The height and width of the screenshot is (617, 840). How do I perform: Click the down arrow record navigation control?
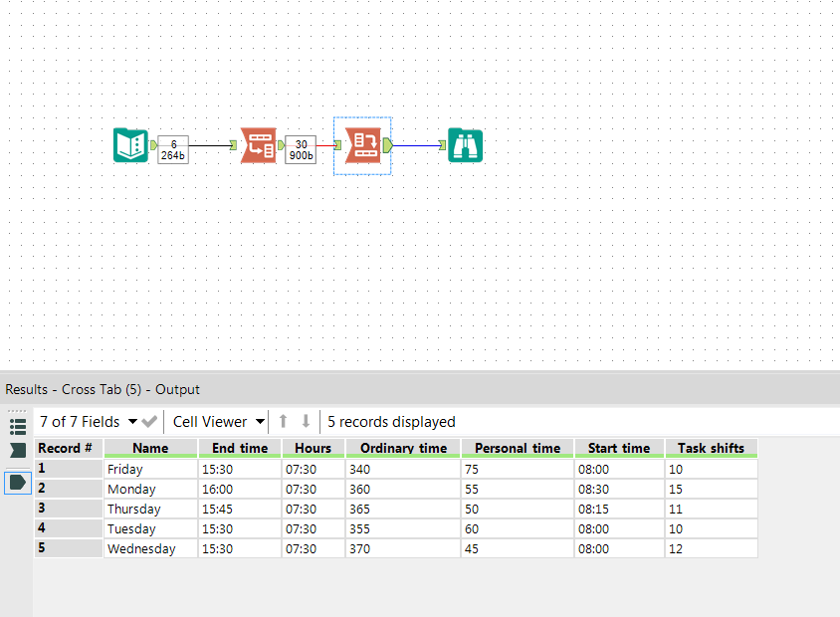click(x=305, y=421)
